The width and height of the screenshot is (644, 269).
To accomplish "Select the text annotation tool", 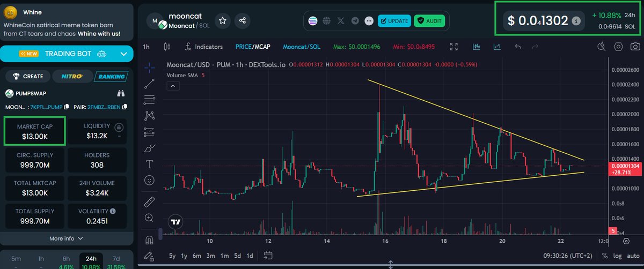I will coord(150,163).
